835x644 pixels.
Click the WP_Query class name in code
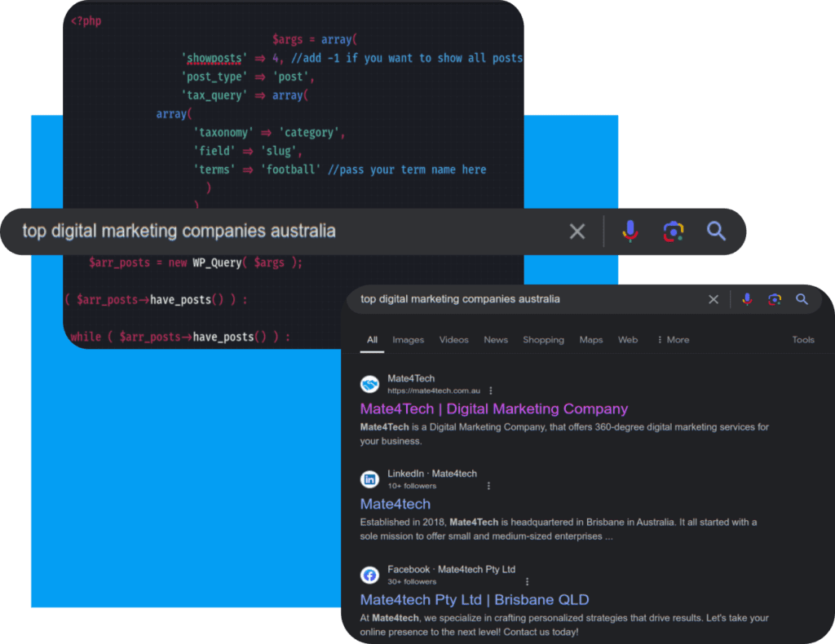click(217, 262)
